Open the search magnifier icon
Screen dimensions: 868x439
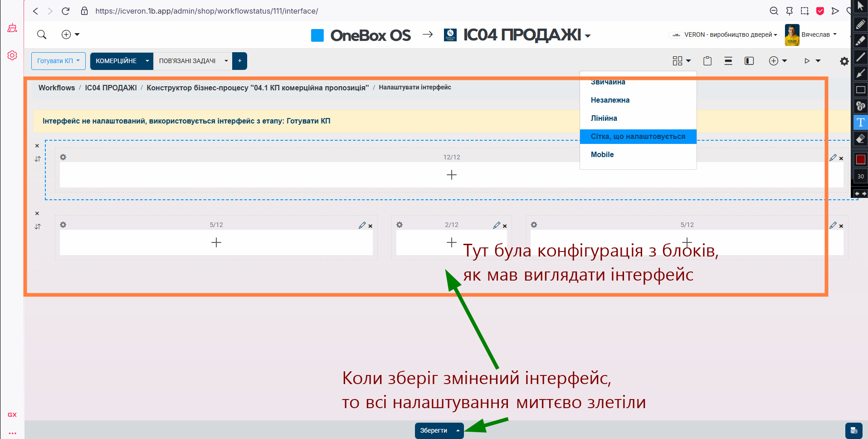pyautogui.click(x=42, y=35)
